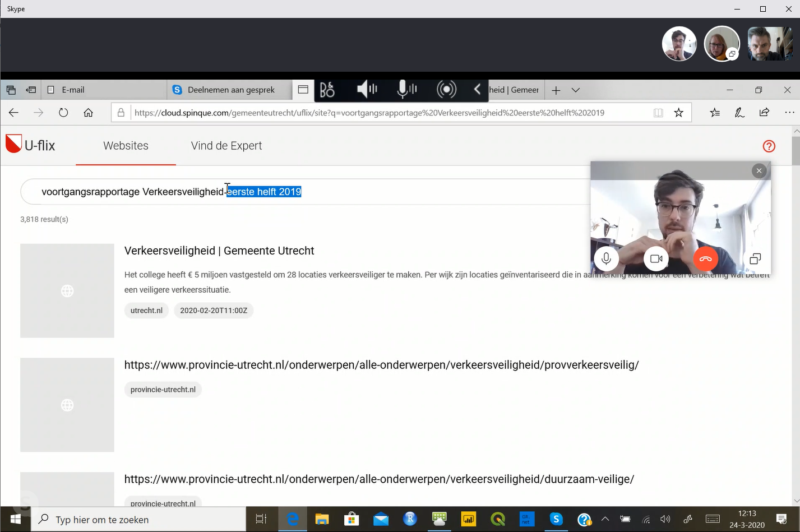Screen dimensions: 800x532
Task: Toggle speaker volume in audio bar
Action: [367, 90]
